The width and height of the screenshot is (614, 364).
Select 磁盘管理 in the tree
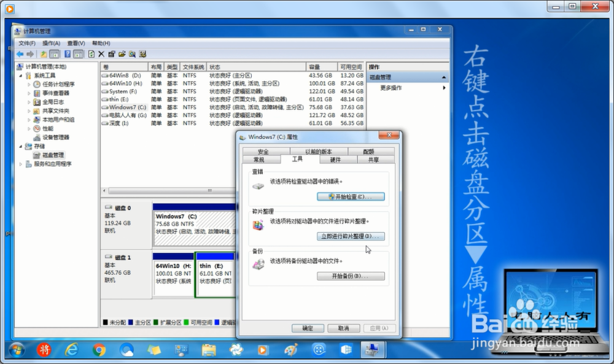pos(53,155)
